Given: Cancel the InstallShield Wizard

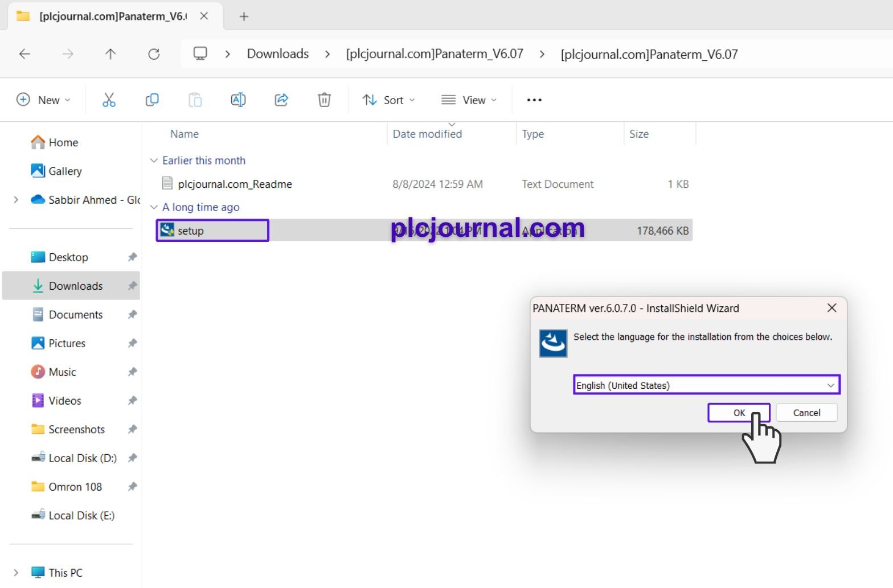Looking at the screenshot, I should pos(807,413).
